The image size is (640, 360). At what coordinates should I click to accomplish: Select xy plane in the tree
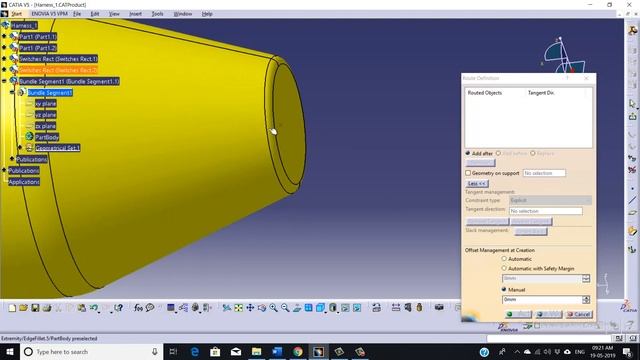click(46, 104)
